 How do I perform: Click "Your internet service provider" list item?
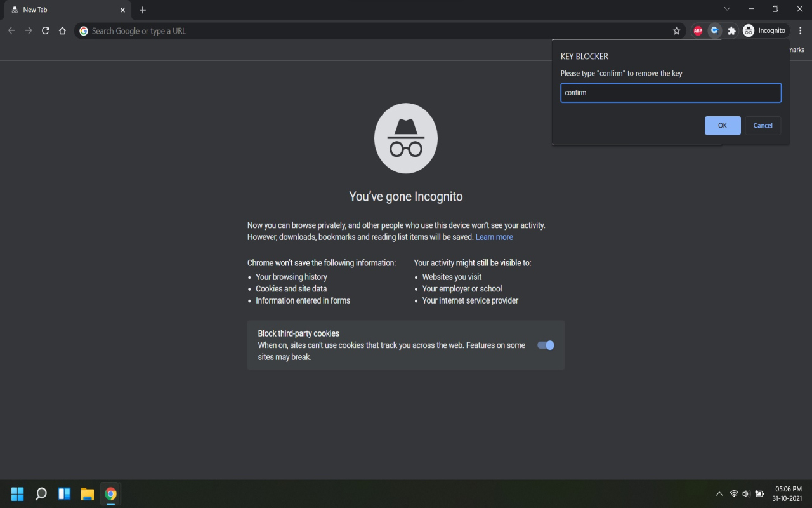[470, 300]
